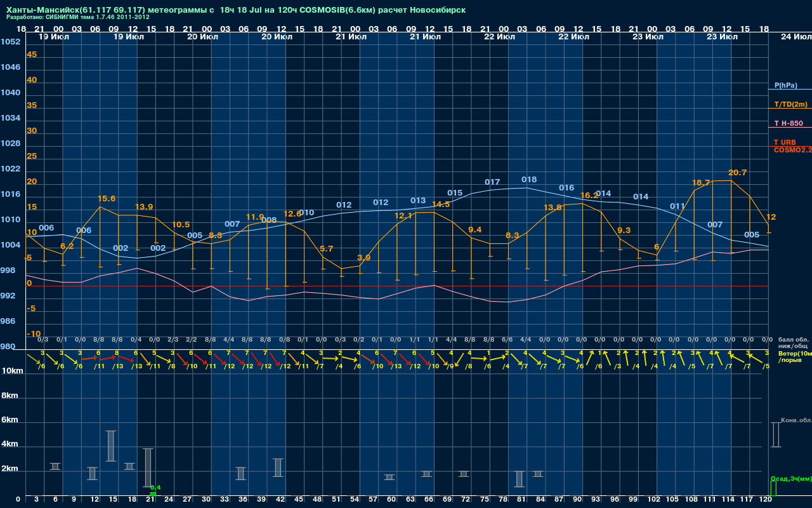Click the 5.7 temperature value
Viewport: 812px width, 508px height.
(327, 249)
